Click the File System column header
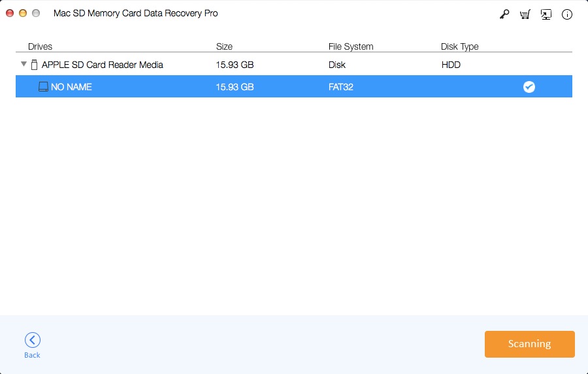588x374 pixels. coord(351,46)
